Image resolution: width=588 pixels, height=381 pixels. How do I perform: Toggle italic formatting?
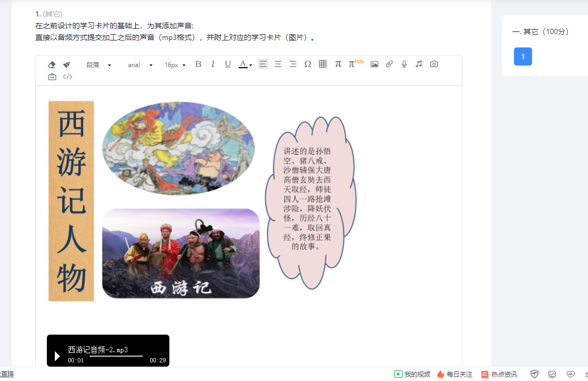pos(213,64)
